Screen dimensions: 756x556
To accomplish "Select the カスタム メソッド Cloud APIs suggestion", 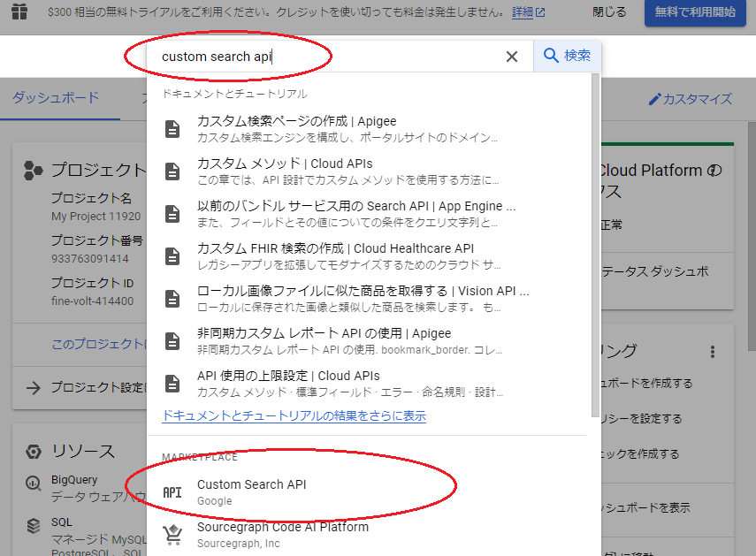I will (x=265, y=171).
